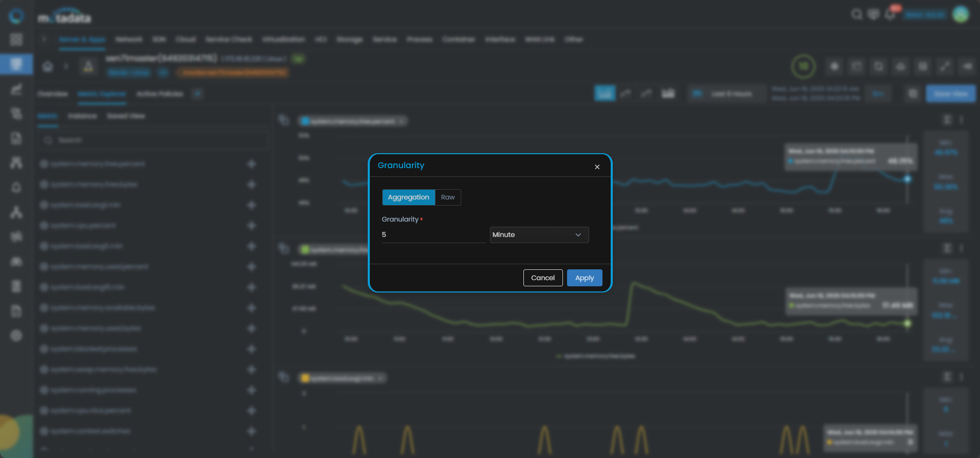980x458 pixels.
Task: Click the blue Save View button
Action: coord(951,94)
